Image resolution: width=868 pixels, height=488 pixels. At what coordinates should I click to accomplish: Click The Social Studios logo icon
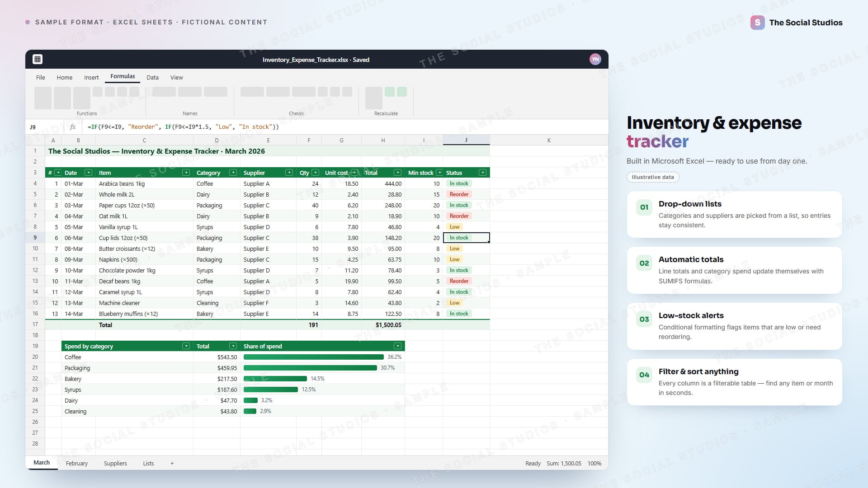coord(757,23)
